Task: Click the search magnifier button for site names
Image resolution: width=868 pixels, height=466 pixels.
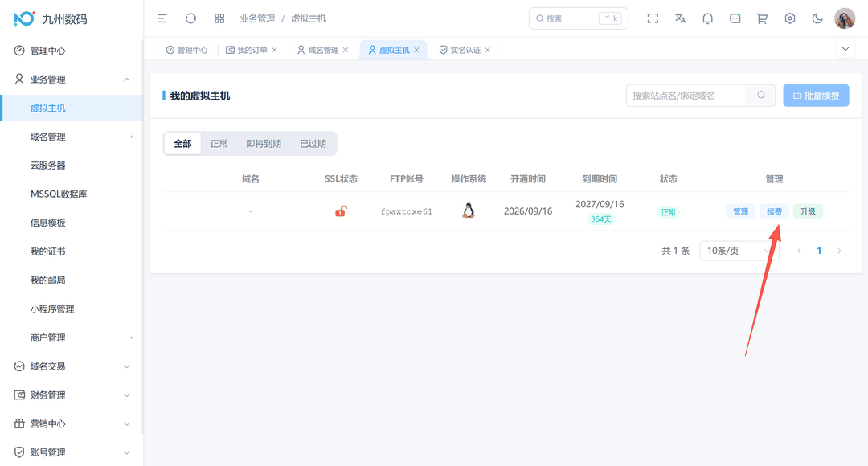Action: pos(761,95)
